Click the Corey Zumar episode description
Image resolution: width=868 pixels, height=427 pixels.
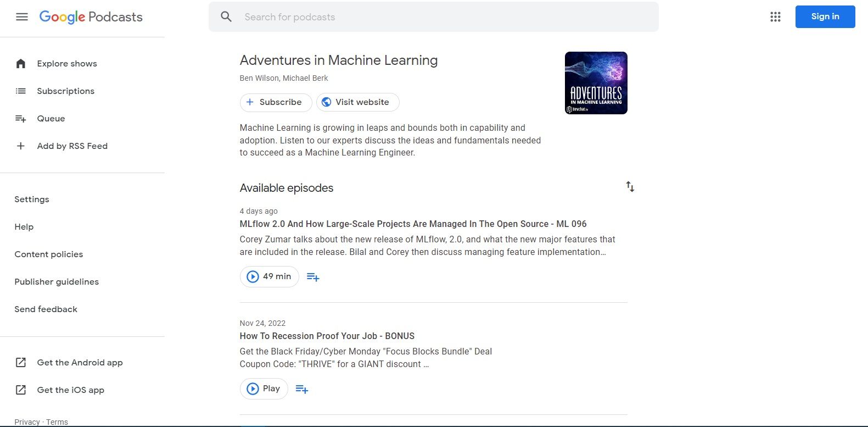tap(428, 246)
